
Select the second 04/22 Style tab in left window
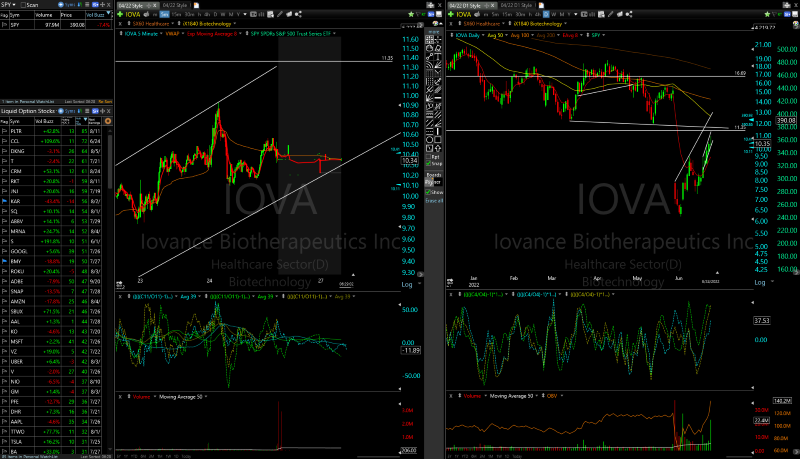click(175, 6)
